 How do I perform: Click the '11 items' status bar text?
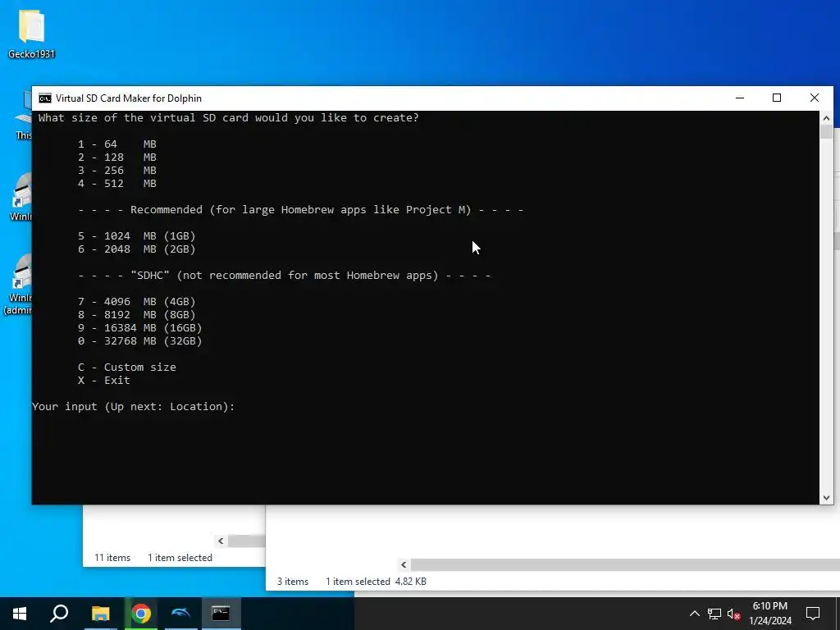tap(112, 558)
